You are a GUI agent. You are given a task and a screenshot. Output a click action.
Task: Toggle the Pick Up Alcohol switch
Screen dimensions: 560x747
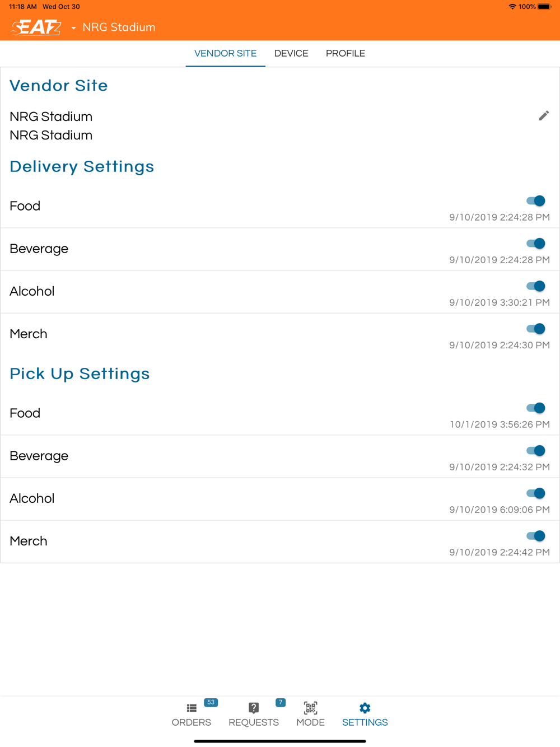[536, 493]
